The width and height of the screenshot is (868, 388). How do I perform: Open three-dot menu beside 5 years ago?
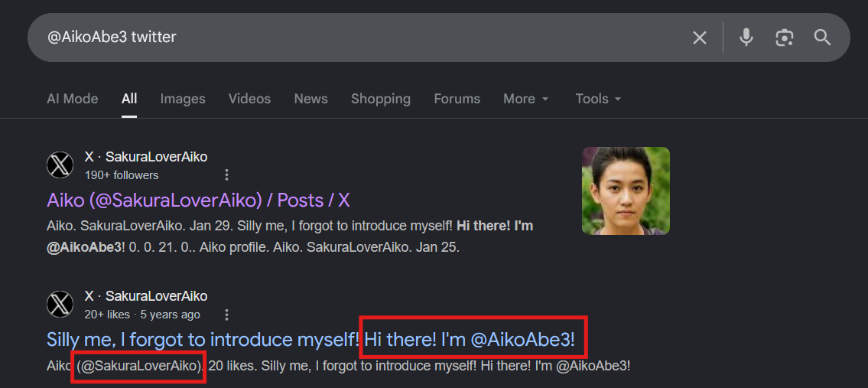(226, 315)
